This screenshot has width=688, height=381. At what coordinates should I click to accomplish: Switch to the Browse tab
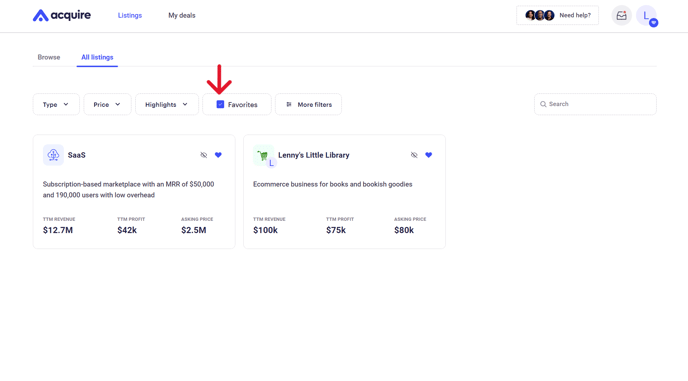49,57
